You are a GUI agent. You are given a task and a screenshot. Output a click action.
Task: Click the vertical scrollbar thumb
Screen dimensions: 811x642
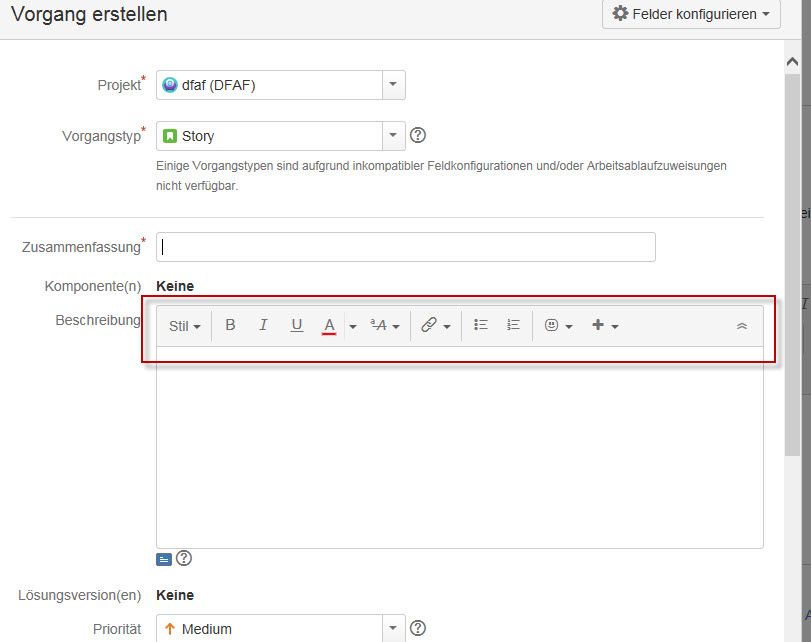tap(792, 265)
